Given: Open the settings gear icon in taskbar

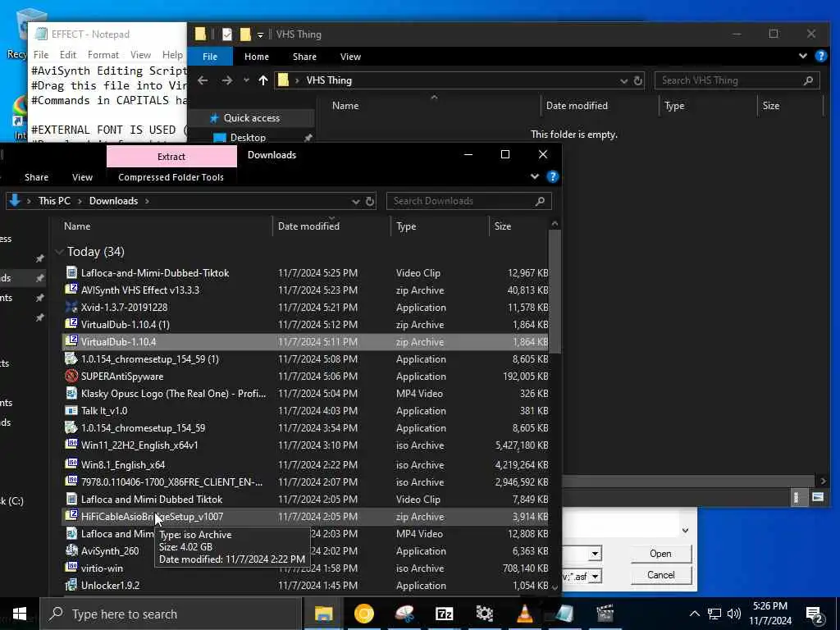Looking at the screenshot, I should pos(484,614).
